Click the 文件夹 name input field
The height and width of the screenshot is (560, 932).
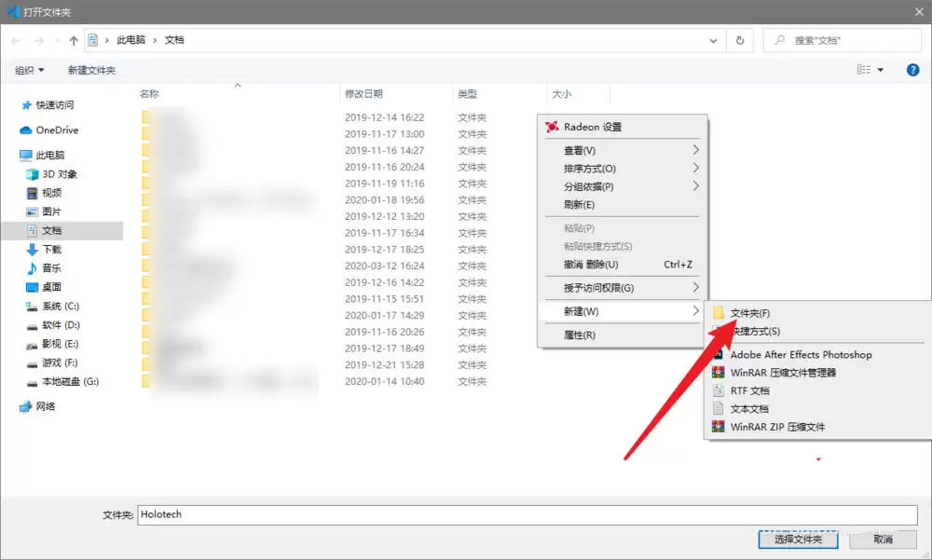pos(528,515)
